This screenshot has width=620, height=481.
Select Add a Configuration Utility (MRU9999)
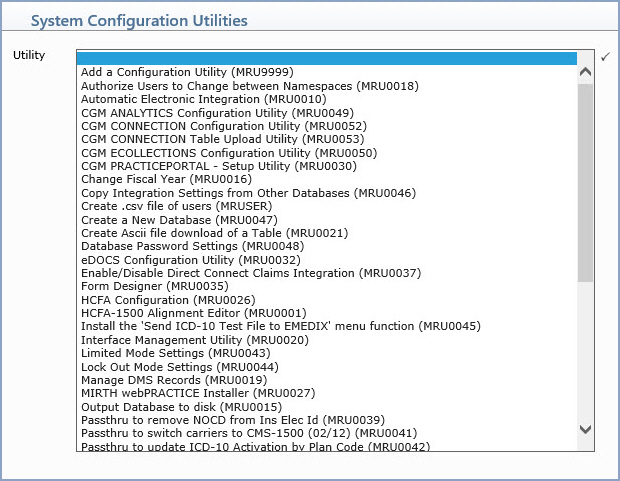[x=327, y=72]
